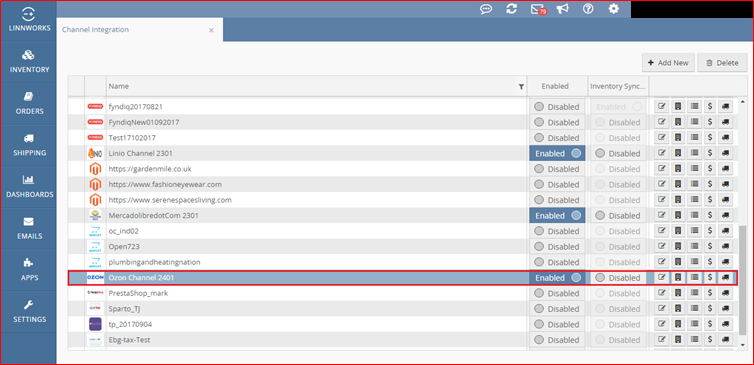754x365 pixels.
Task: Open edit config icon for Ozon Channel 2401
Action: pos(662,277)
